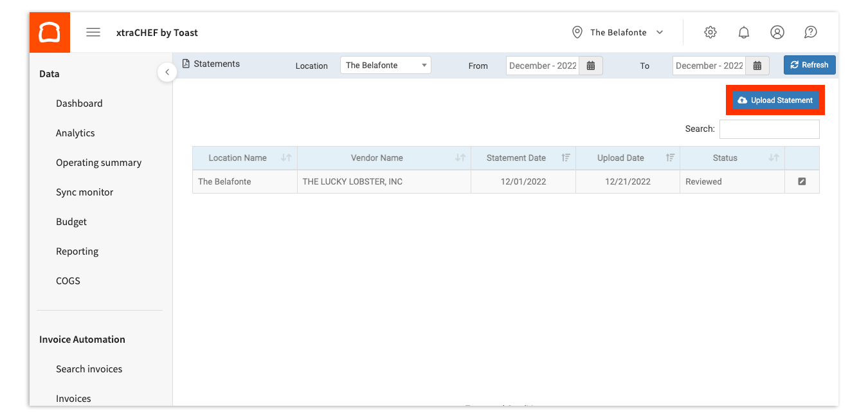The width and height of the screenshot is (868, 418).
Task: Edit the Lucky Lobster statement row
Action: pos(802,181)
